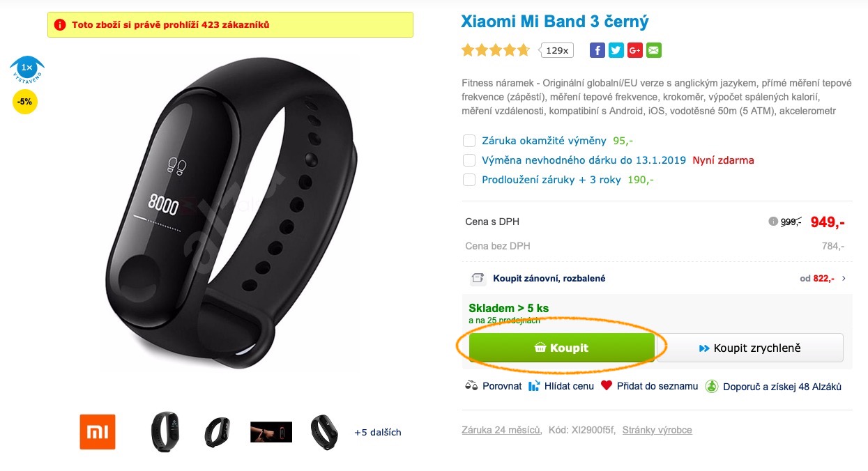This screenshot has height=471, width=868.
Task: Share via Google Plus icon
Action: pyautogui.click(x=634, y=50)
